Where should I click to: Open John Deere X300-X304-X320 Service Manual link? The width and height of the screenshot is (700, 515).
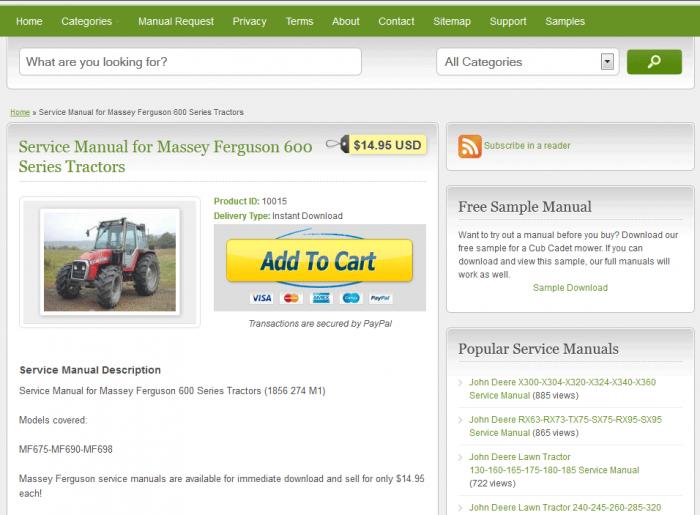point(562,389)
